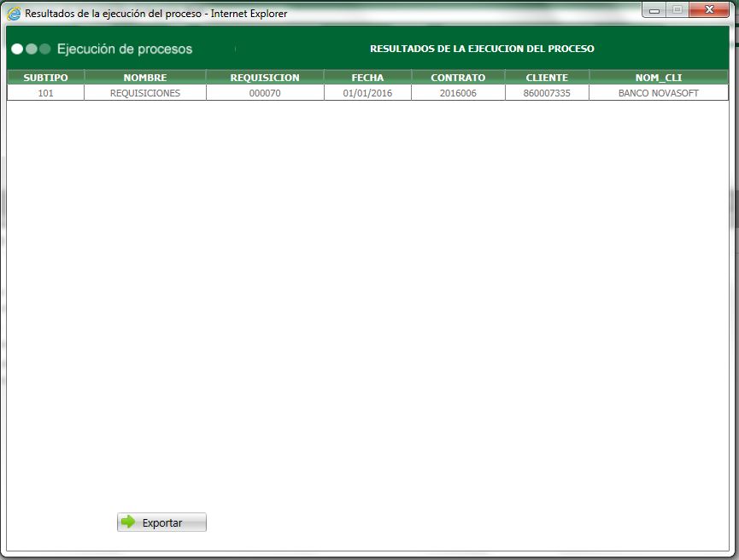Click the requisition value 000070
The image size is (739, 560).
point(265,93)
